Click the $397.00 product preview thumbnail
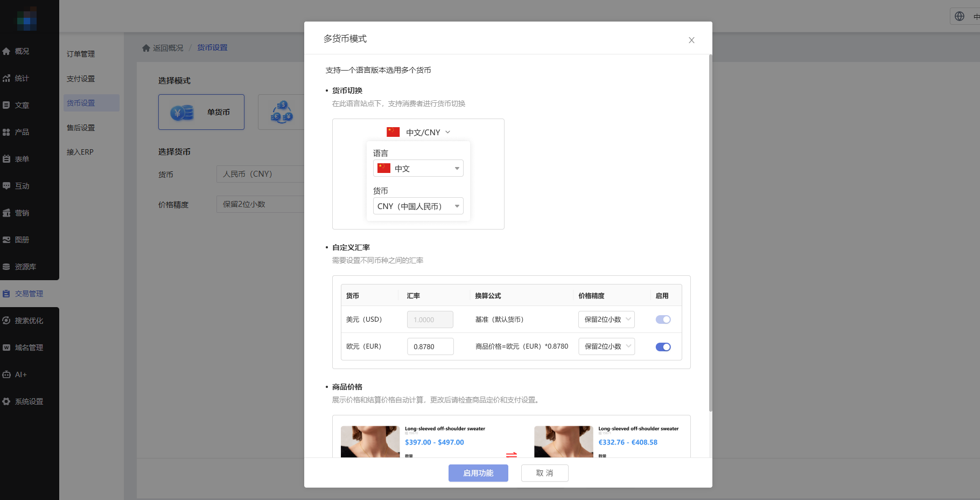980x500 pixels. point(370,442)
